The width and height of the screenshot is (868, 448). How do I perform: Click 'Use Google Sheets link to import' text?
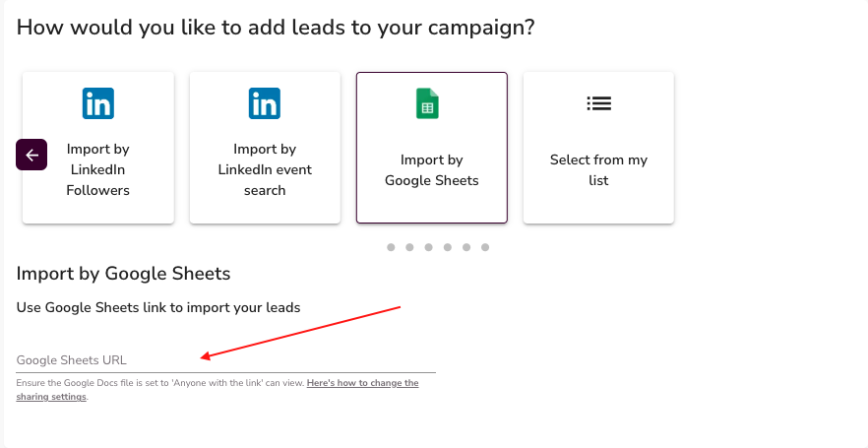(x=158, y=307)
